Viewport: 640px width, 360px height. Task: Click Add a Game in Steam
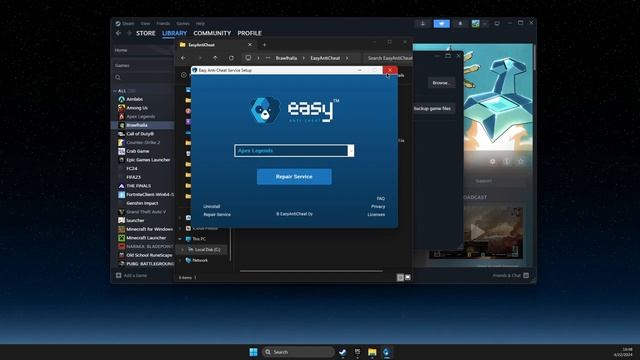(131, 276)
